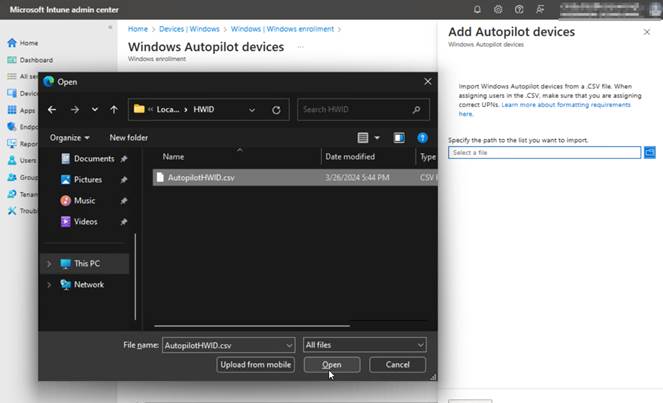Click the Search HWID field

click(362, 109)
